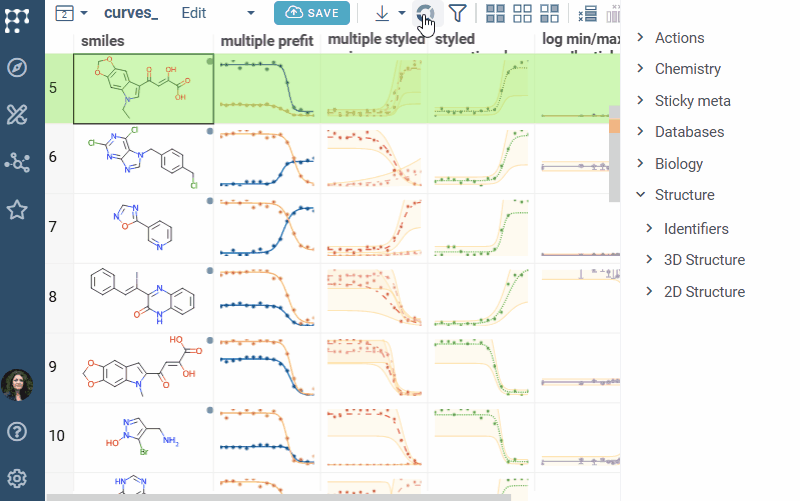This screenshot has width=800, height=501.
Task: Click the multiple prefit column header
Action: point(267,41)
